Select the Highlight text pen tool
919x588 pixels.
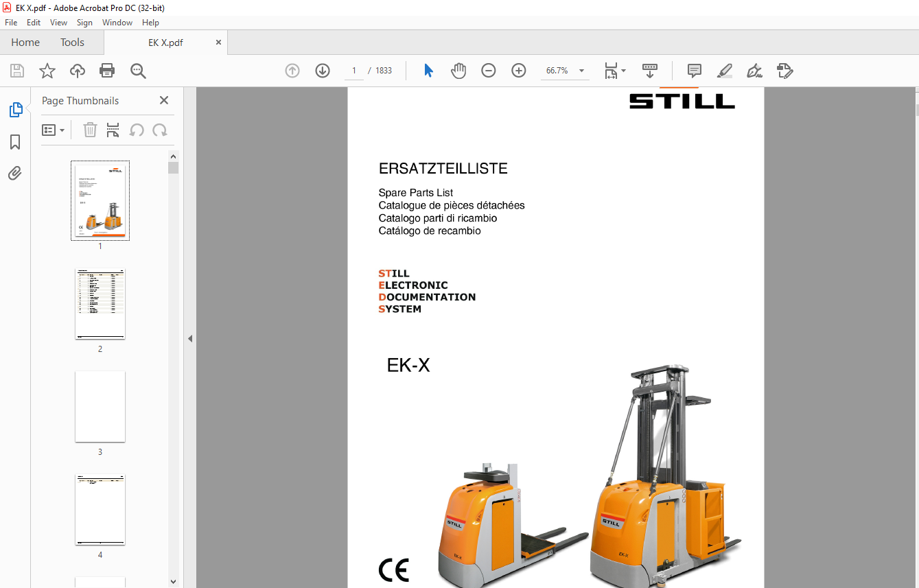point(725,71)
